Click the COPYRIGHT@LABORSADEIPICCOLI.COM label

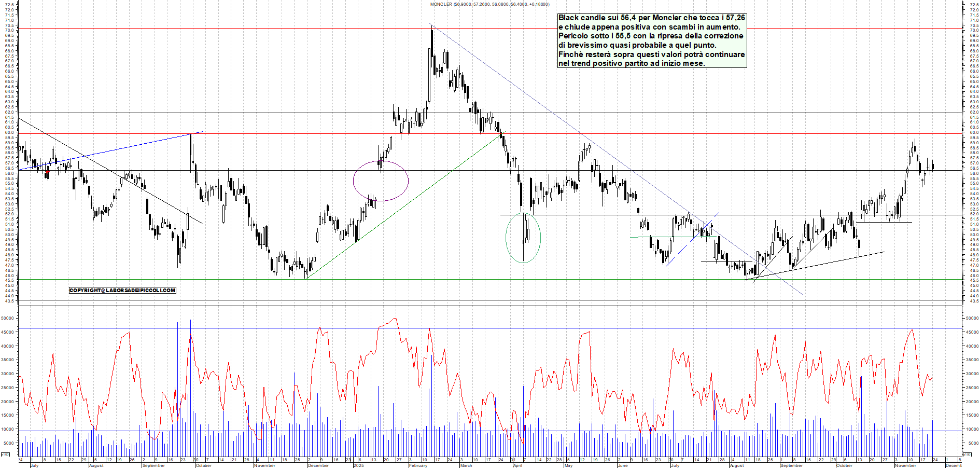click(x=122, y=290)
